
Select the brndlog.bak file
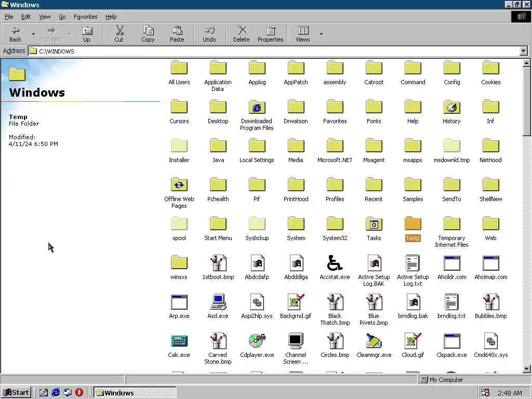point(413,307)
